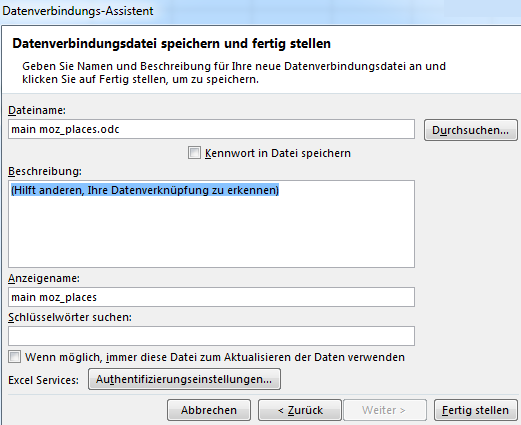521x425 pixels.
Task: Focus the empty Schlüsselwörter suchen field
Action: coord(211,336)
